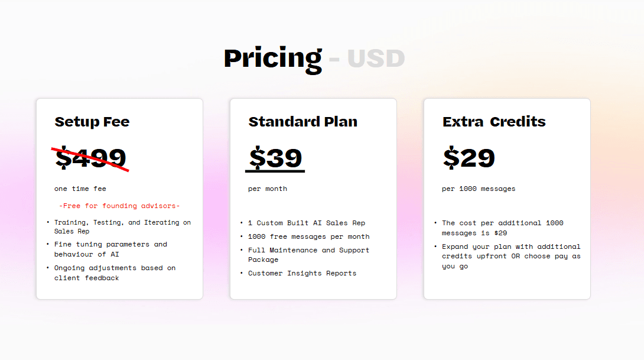Click the 'per 1000 messages' caption
The image size is (644, 360).
tap(479, 189)
